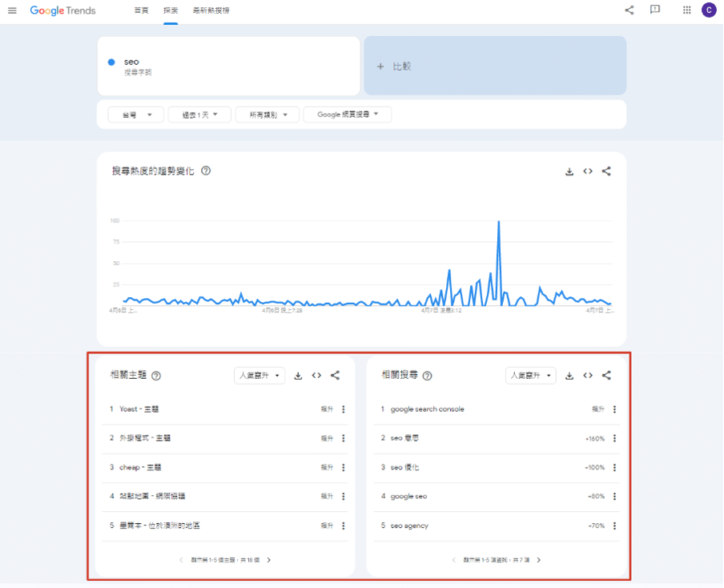Viewport: 724px width, 588px height.
Task: Download the 相關主題 data
Action: tap(298, 376)
